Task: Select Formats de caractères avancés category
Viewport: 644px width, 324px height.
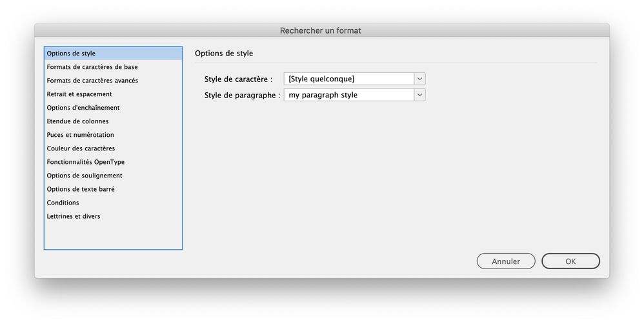Action: (92, 80)
